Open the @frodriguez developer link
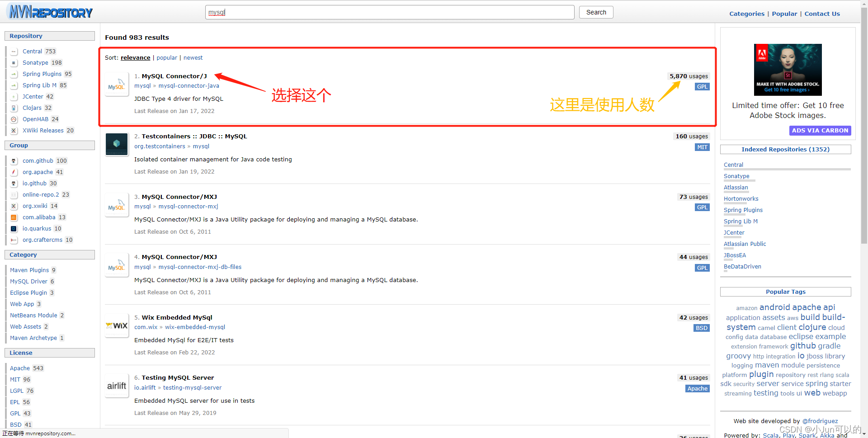 pyautogui.click(x=820, y=421)
